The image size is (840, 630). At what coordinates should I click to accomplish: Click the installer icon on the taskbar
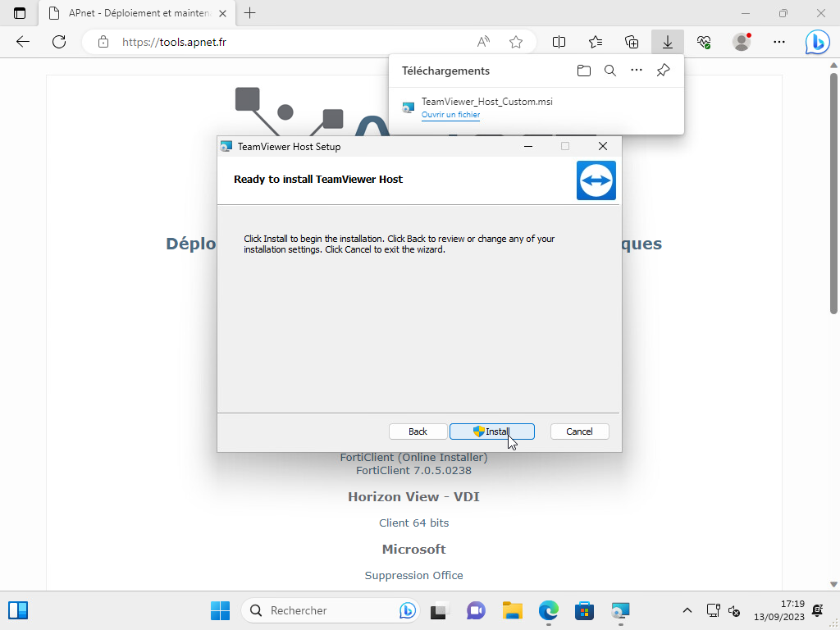point(620,610)
